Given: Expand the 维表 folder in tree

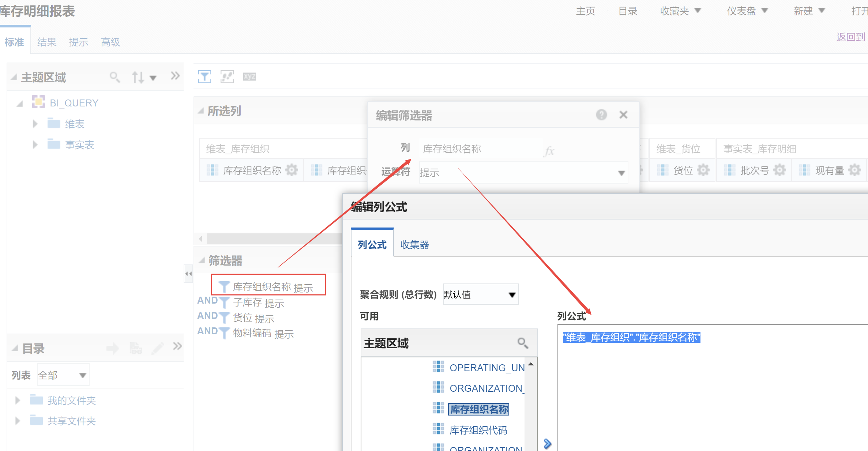Looking at the screenshot, I should [35, 124].
